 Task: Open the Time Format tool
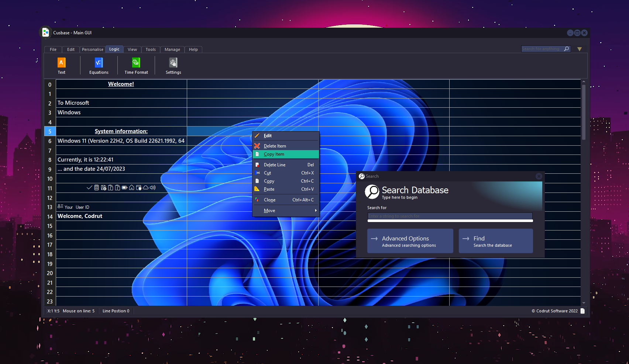pos(136,66)
